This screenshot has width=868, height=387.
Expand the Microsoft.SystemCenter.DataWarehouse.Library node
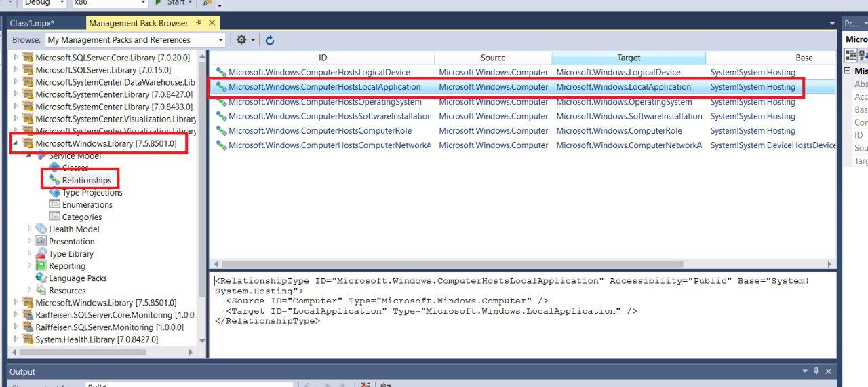click(x=16, y=82)
